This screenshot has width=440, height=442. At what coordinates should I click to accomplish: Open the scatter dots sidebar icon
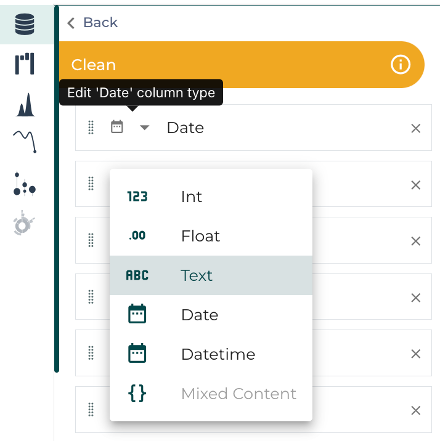point(24,184)
